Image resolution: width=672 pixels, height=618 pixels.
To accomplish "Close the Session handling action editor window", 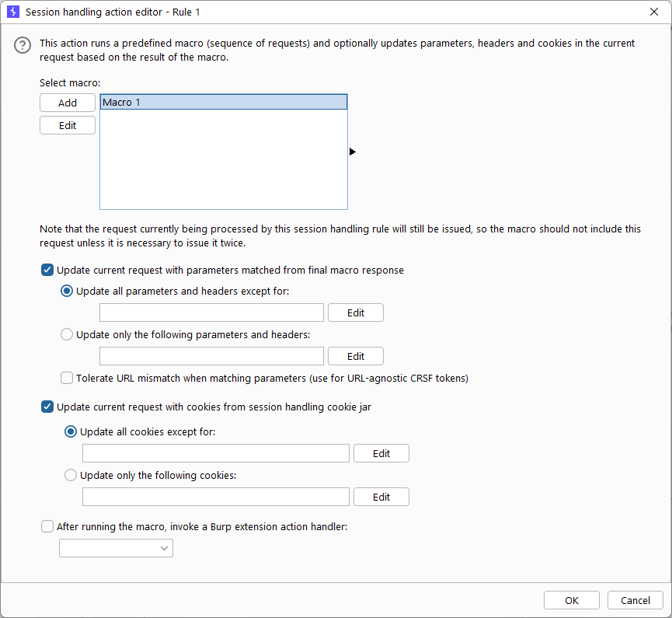I will 653,12.
